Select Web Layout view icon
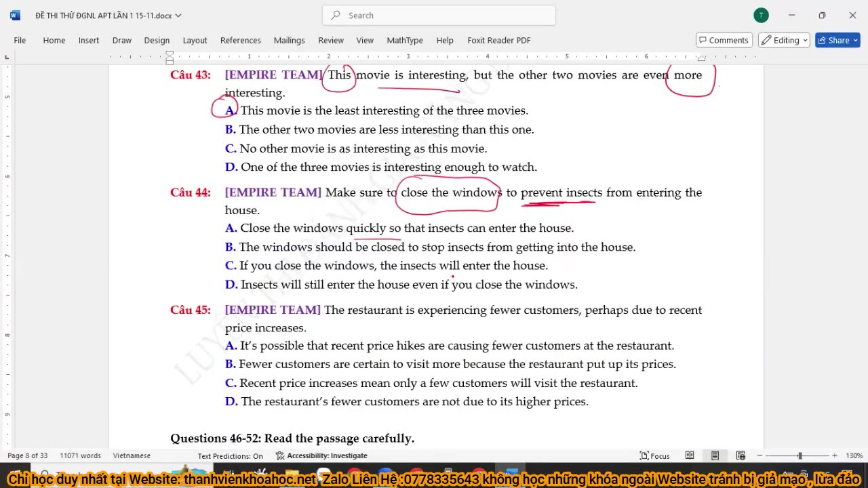 coord(741,455)
